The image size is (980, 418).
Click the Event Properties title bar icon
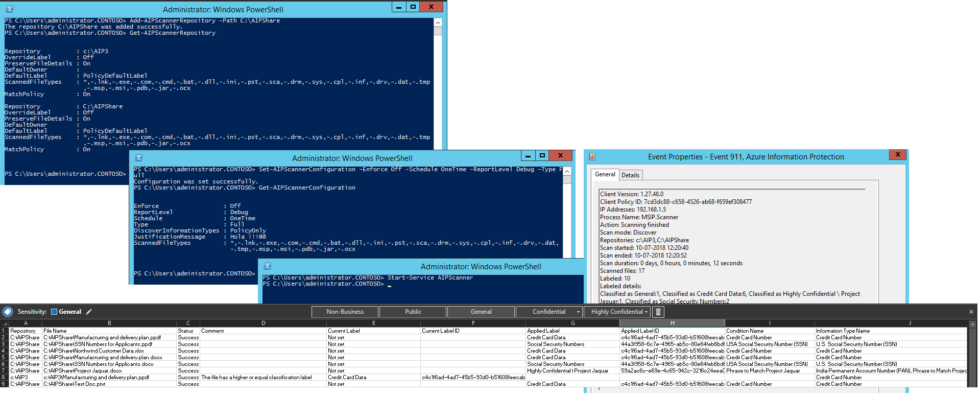592,157
